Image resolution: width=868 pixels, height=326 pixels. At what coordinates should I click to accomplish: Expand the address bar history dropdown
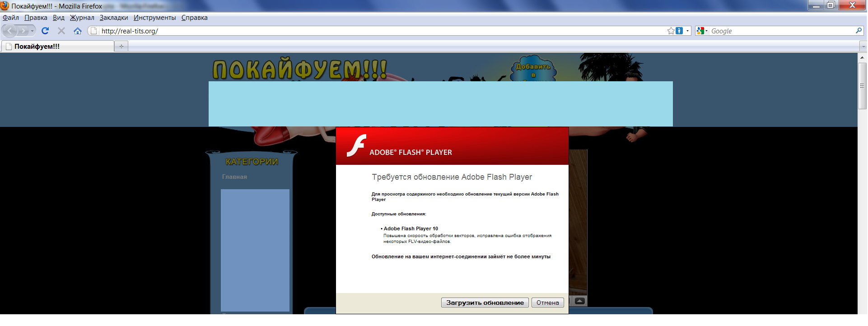coord(687,31)
